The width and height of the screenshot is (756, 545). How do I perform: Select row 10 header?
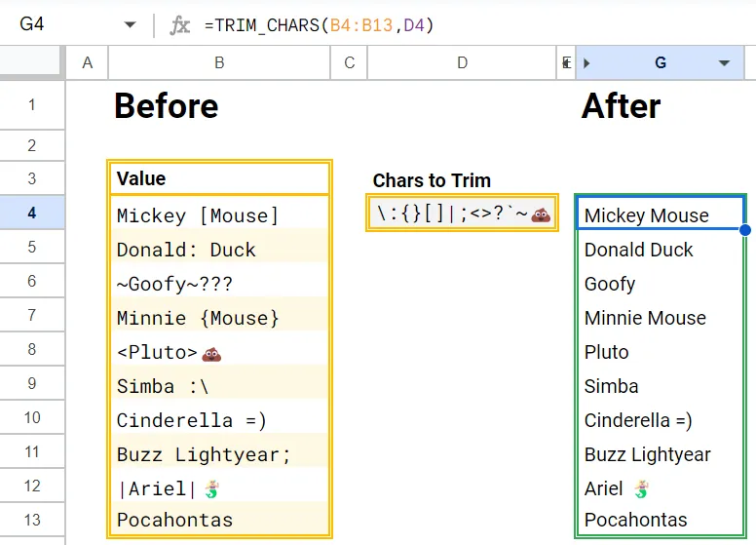32,417
